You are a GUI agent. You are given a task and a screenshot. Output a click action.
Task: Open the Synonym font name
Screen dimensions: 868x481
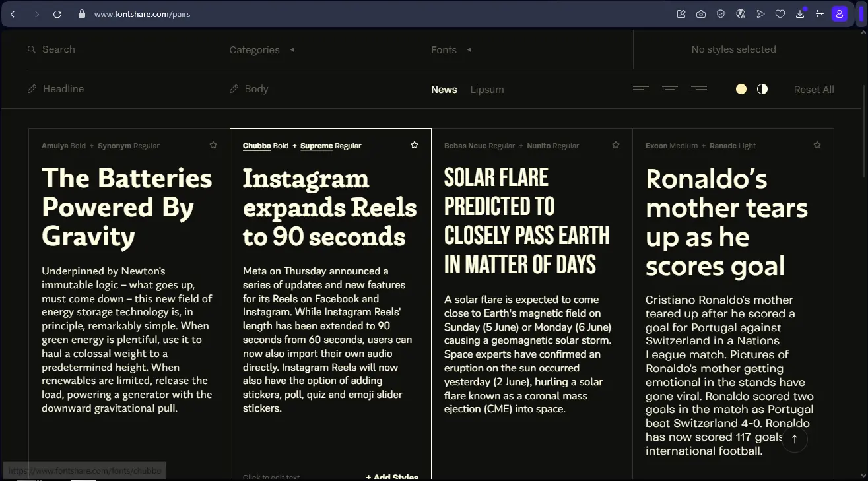pyautogui.click(x=114, y=146)
